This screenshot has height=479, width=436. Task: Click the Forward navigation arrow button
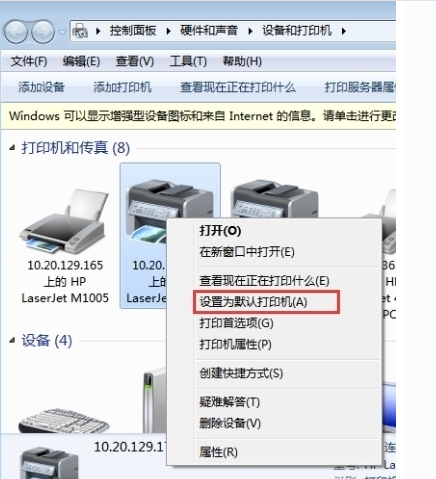pos(43,32)
